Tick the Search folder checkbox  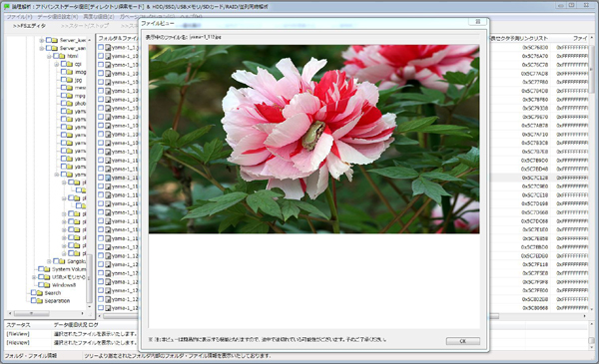click(34, 293)
